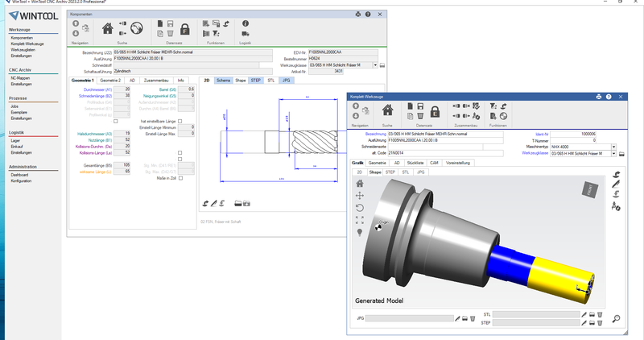Open Zusammenbau tab in Komponenten

tap(156, 81)
